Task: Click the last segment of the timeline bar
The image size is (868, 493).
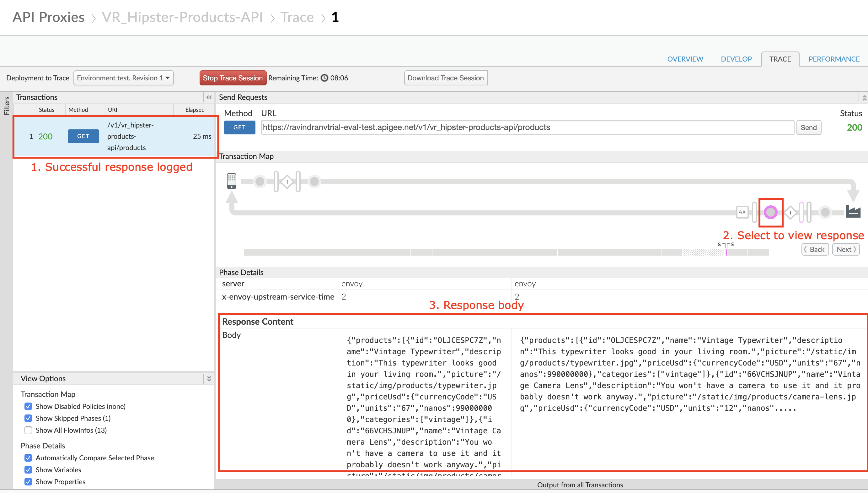Action: (x=758, y=252)
